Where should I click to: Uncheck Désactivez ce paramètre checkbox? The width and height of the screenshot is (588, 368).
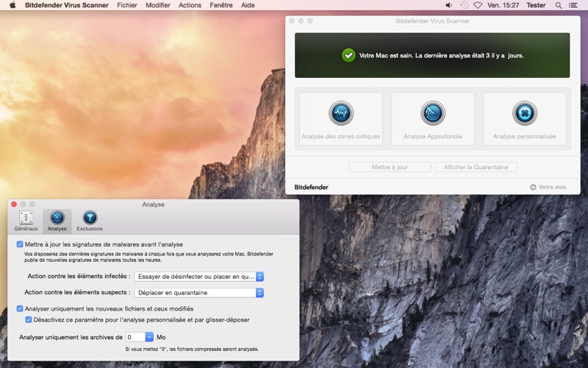coord(29,320)
